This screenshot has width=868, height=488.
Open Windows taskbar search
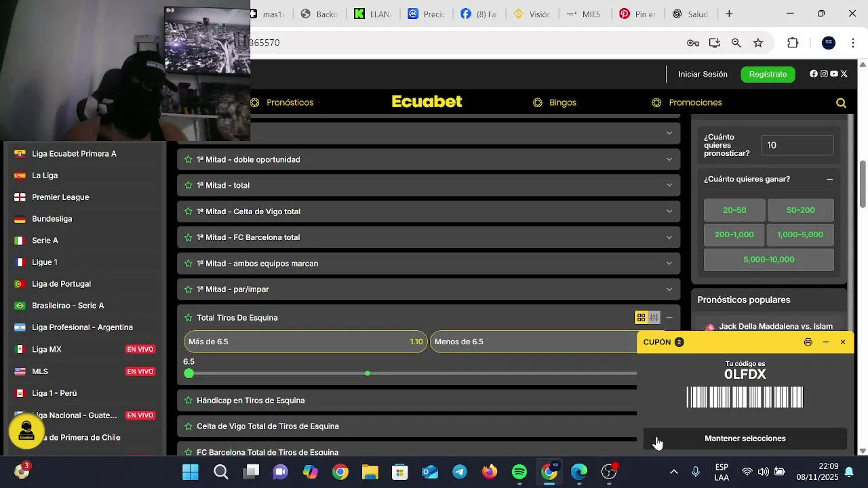click(220, 472)
